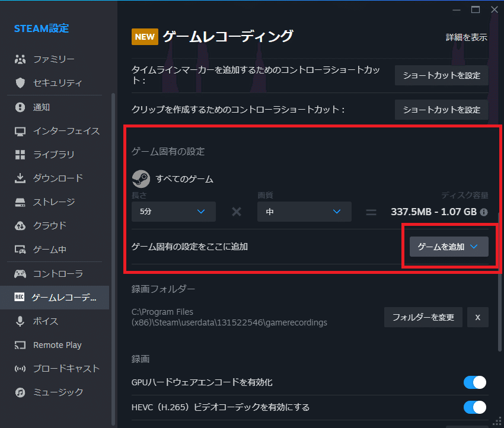Screen dimensions: 504x428
Task: Open the ライブラリ settings page
Action: pos(55,155)
